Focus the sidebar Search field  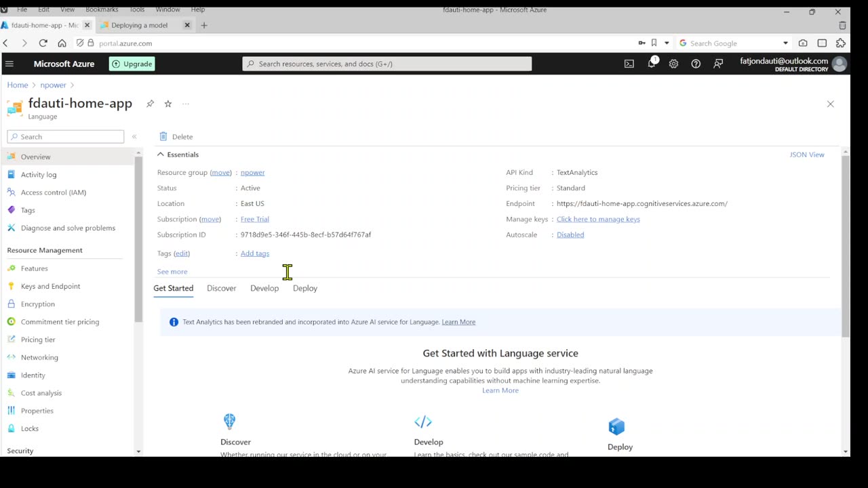pyautogui.click(x=66, y=137)
